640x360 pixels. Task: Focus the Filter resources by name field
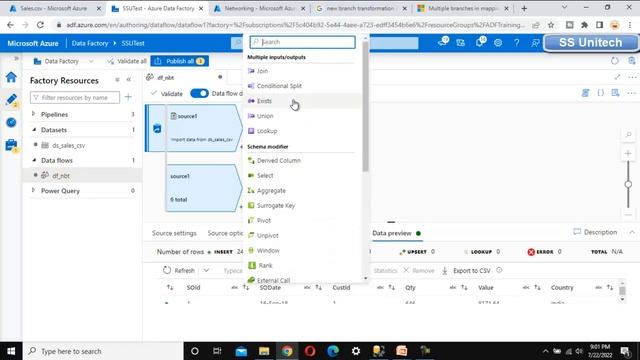tap(75, 98)
